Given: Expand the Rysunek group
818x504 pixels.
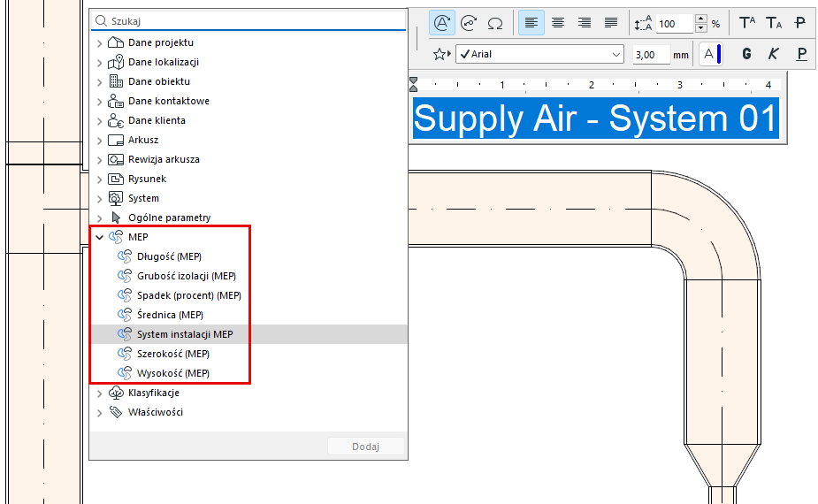Looking at the screenshot, I should tap(99, 179).
